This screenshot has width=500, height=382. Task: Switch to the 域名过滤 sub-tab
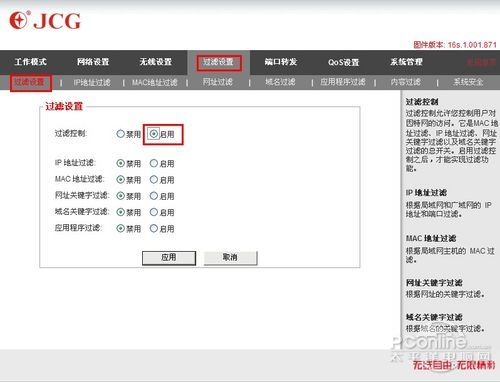click(x=280, y=82)
